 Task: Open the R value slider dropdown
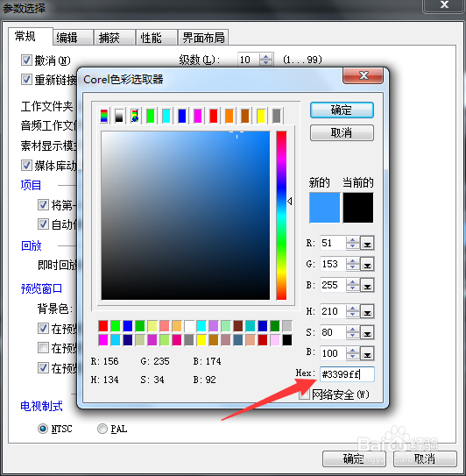[367, 243]
